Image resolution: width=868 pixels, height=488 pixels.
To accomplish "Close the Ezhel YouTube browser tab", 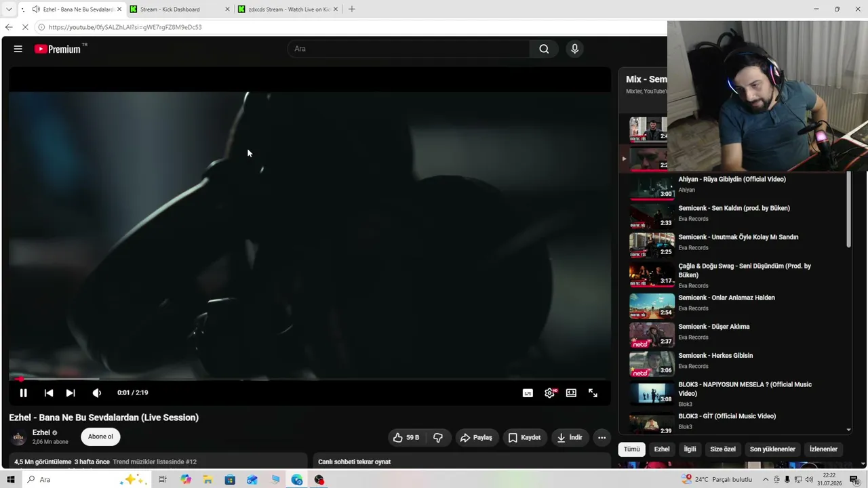I will tap(120, 9).
